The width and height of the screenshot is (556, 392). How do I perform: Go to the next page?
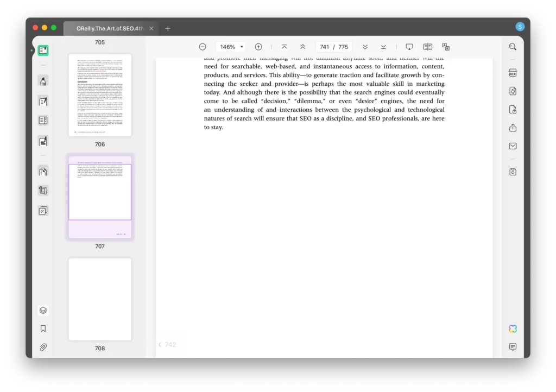365,47
